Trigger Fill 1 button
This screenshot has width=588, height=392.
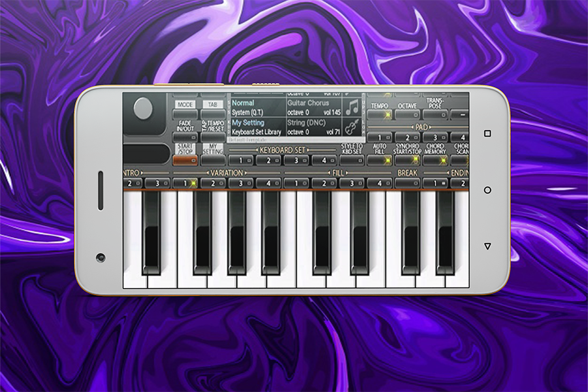(x=296, y=184)
